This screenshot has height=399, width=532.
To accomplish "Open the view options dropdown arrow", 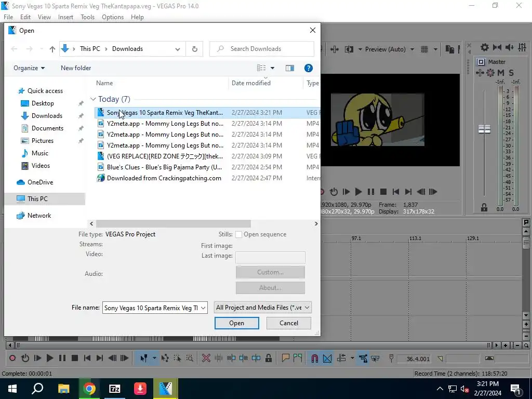I will tap(272, 68).
